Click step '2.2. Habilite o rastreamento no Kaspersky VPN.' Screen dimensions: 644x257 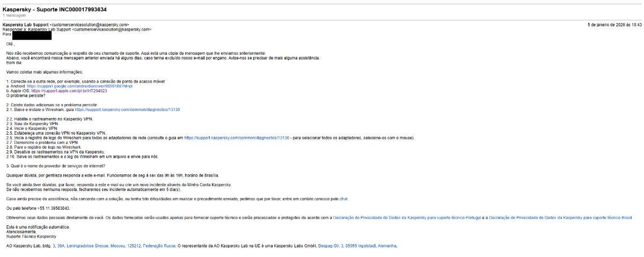point(49,119)
